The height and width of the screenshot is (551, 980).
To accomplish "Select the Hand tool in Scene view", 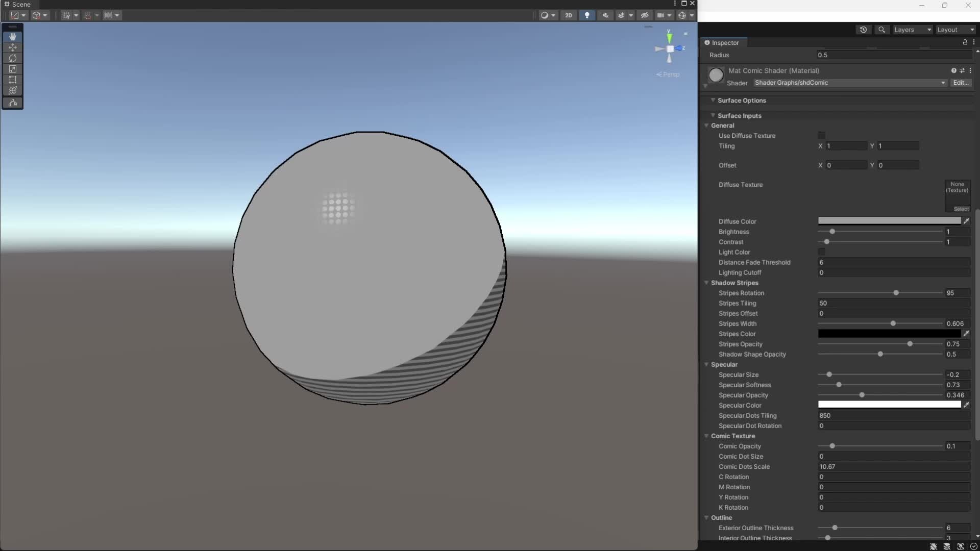I will tap(12, 36).
